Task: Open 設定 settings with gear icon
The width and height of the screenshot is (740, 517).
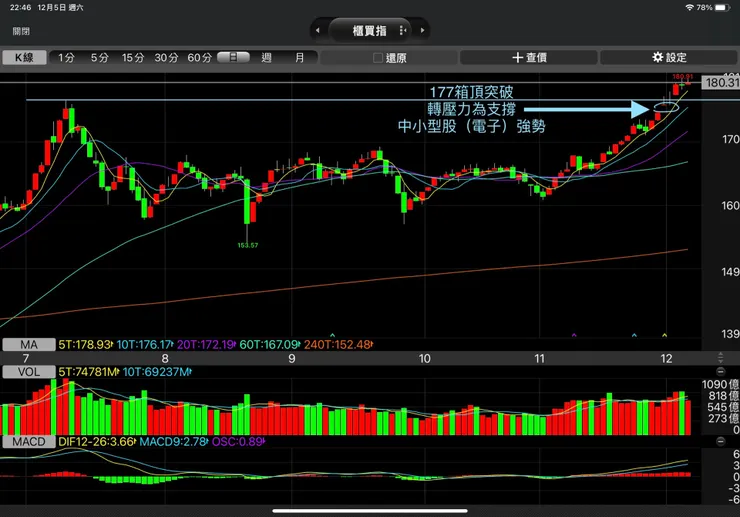Action: click(x=669, y=58)
